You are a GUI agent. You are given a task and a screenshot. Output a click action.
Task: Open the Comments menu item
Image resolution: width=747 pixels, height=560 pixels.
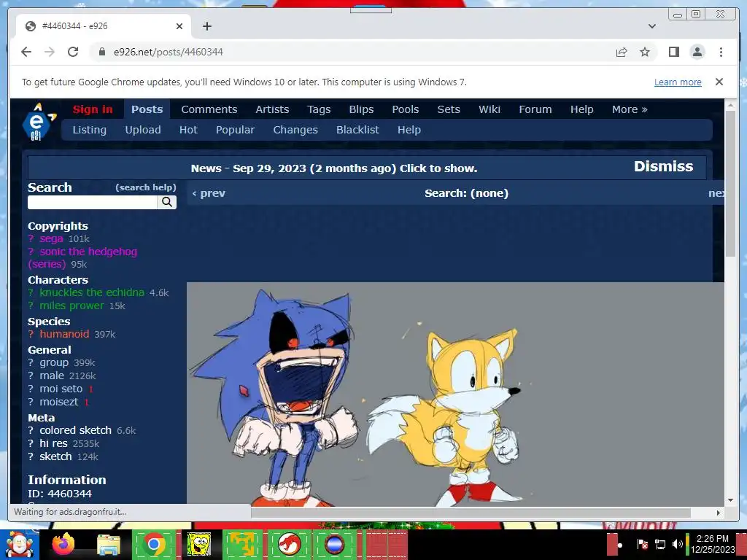click(209, 109)
